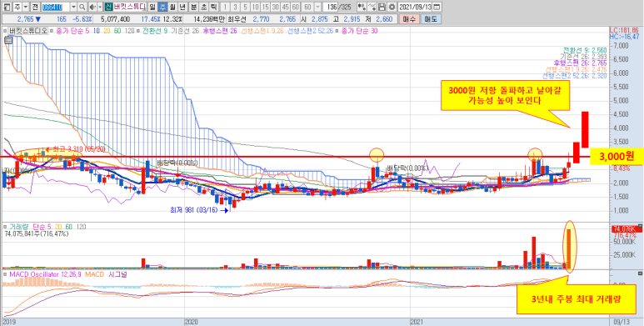
Task: Expand the dropdown next to speaker icon
Action: [99, 7]
